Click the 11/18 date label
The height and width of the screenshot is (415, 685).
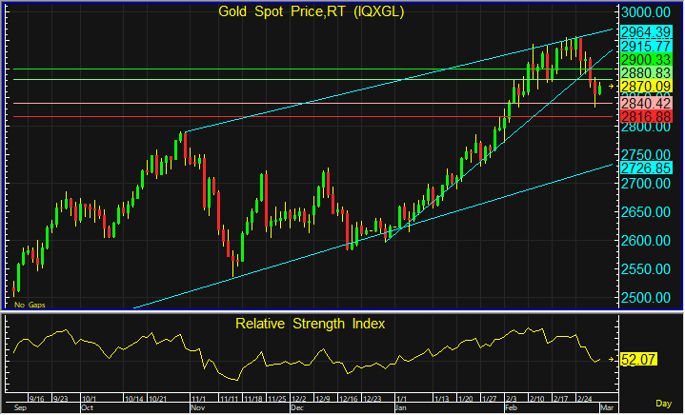click(x=253, y=399)
